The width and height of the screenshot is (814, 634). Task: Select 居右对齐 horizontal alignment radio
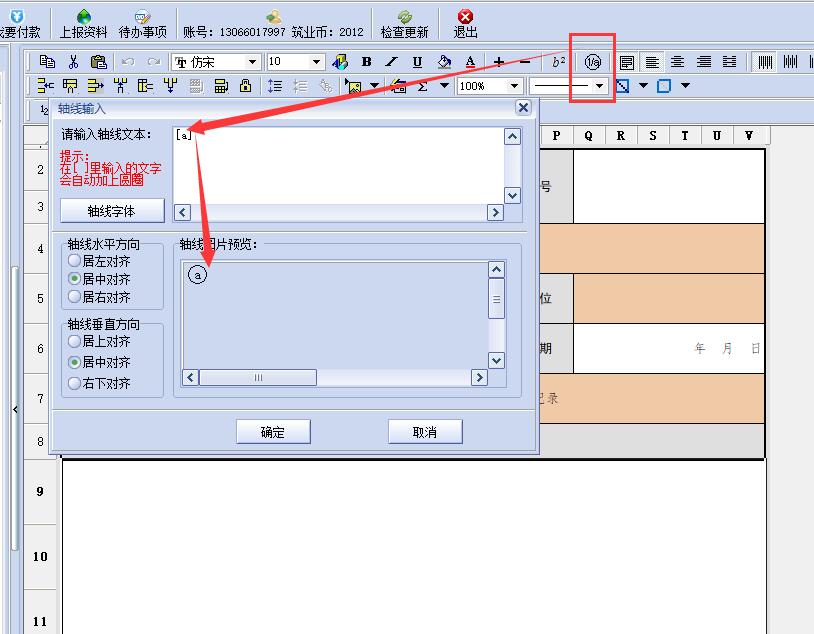pos(75,297)
